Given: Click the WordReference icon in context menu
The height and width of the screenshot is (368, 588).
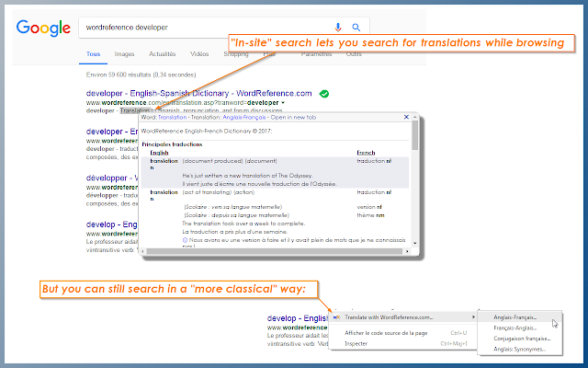Looking at the screenshot, I should tap(336, 317).
